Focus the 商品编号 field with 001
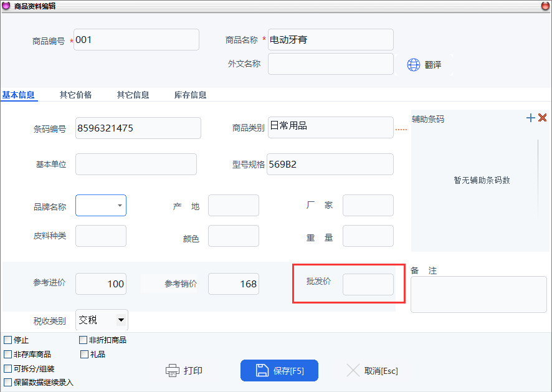The height and width of the screenshot is (392, 552). tap(136, 39)
